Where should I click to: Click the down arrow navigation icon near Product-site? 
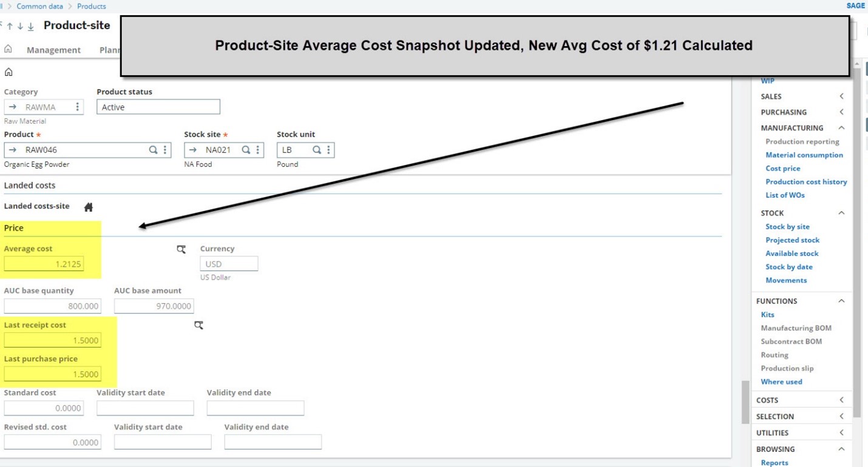click(20, 25)
